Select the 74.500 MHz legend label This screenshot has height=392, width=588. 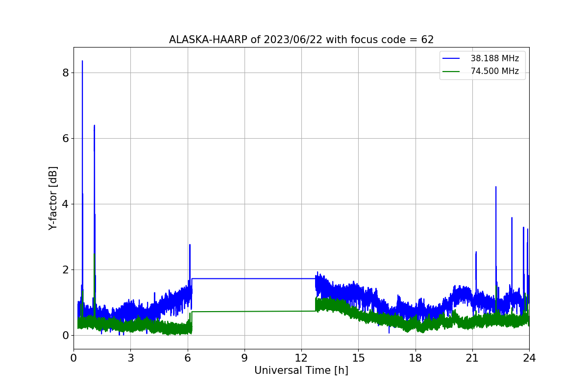494,71
